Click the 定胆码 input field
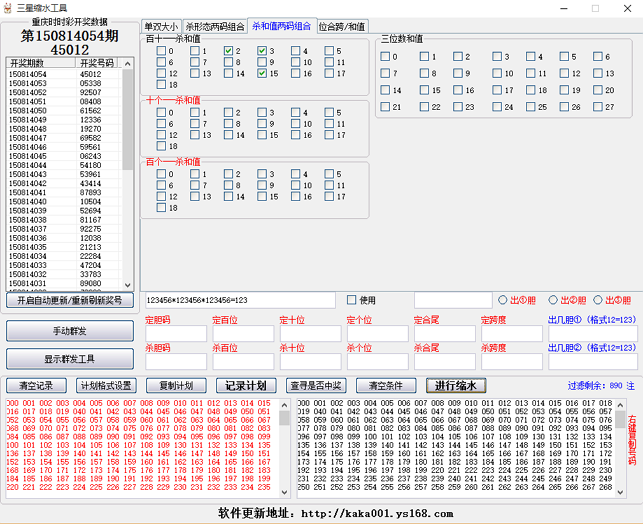 click(176, 334)
